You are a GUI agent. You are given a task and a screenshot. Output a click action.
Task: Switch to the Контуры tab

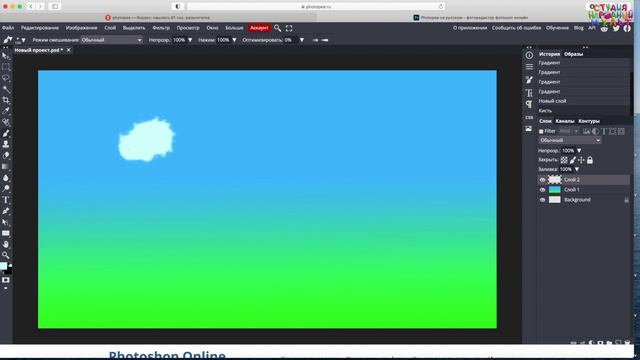point(589,121)
